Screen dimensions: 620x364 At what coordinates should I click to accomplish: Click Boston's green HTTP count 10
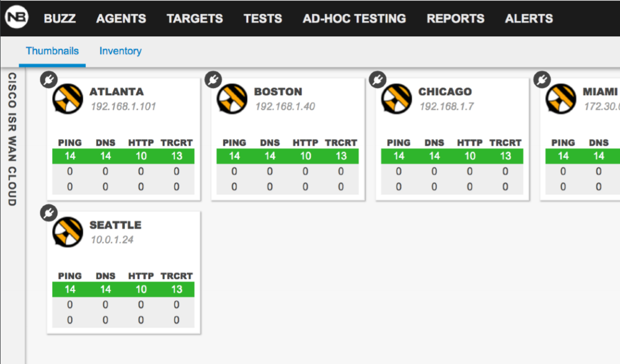pos(305,156)
